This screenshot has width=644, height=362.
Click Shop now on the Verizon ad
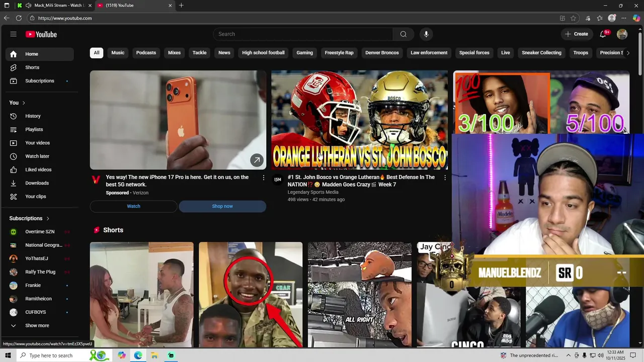tap(222, 206)
